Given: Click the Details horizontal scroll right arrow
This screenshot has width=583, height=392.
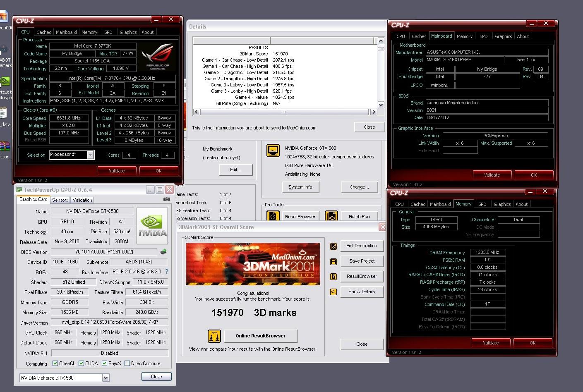Looking at the screenshot, I should click(x=374, y=112).
